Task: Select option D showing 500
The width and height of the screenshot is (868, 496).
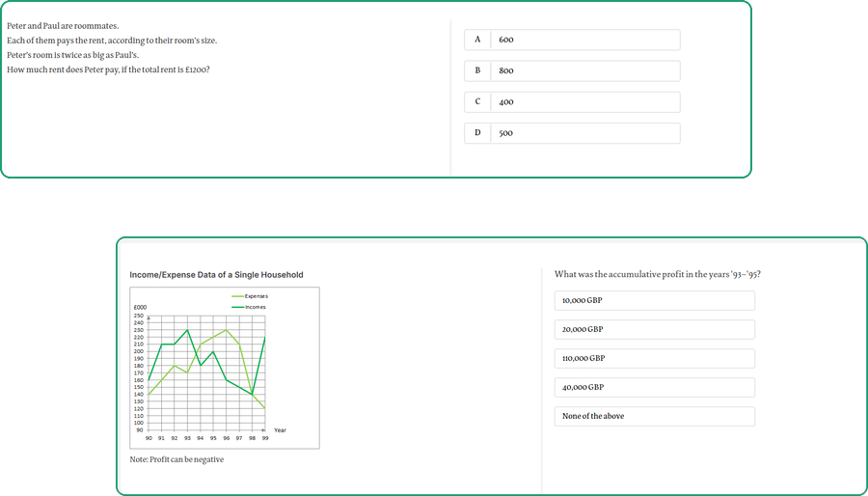Action: tap(572, 133)
